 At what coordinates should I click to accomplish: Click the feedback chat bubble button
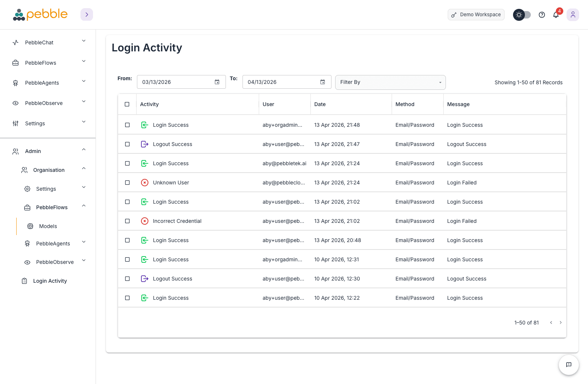[569, 365]
